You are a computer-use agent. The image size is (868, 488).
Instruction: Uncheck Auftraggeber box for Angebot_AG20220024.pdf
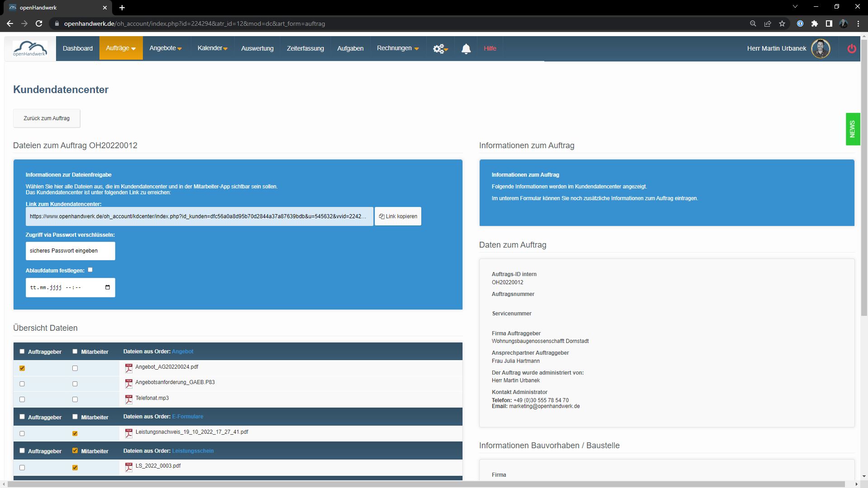click(22, 368)
